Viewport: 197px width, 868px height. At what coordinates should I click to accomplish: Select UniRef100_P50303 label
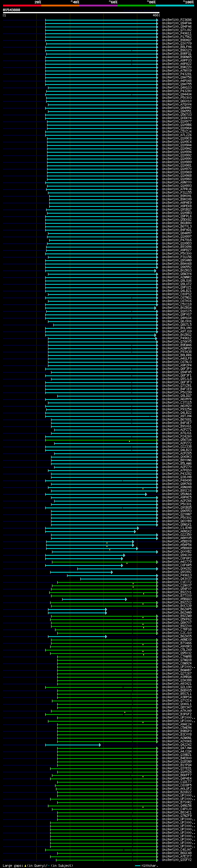[x=177, y=98]
